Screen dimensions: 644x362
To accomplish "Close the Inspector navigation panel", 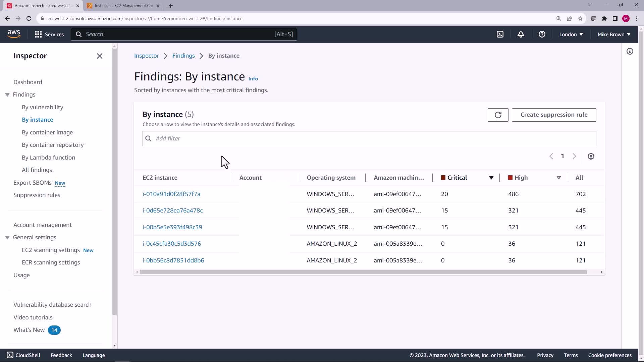I will [100, 56].
